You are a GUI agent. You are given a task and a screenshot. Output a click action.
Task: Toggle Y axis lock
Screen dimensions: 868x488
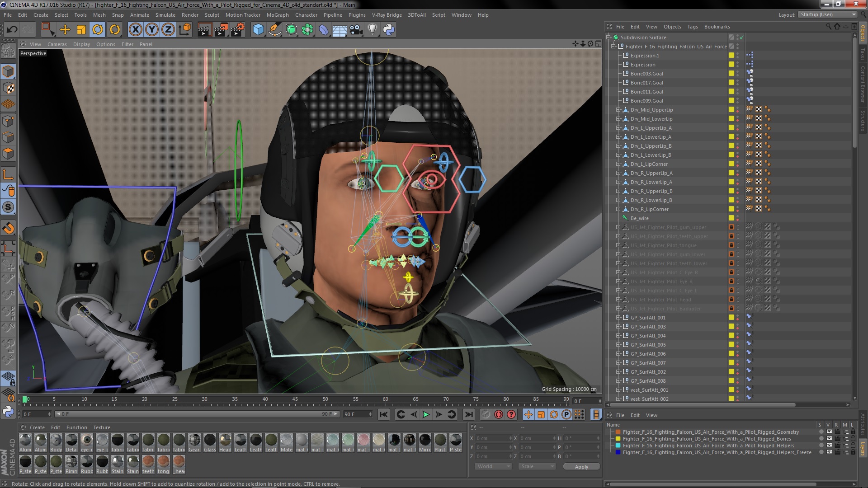tap(152, 30)
